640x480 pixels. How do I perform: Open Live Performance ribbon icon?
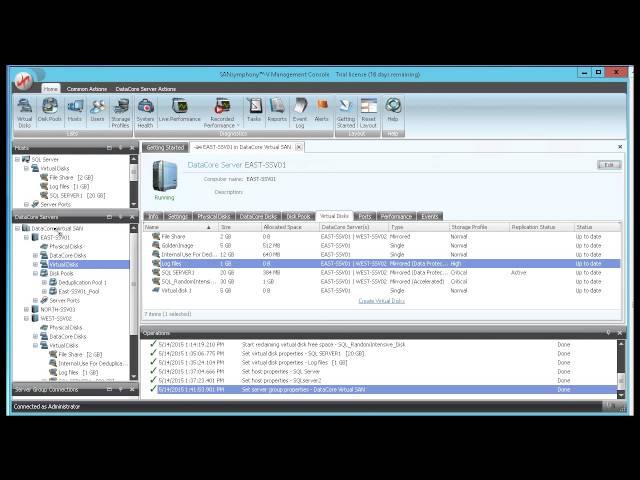click(x=180, y=110)
